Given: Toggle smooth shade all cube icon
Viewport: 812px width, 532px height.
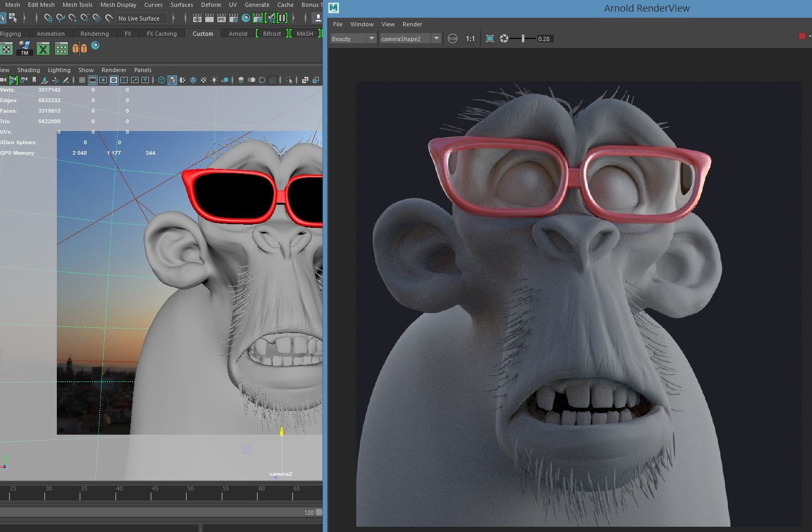Looking at the screenshot, I should (x=172, y=80).
